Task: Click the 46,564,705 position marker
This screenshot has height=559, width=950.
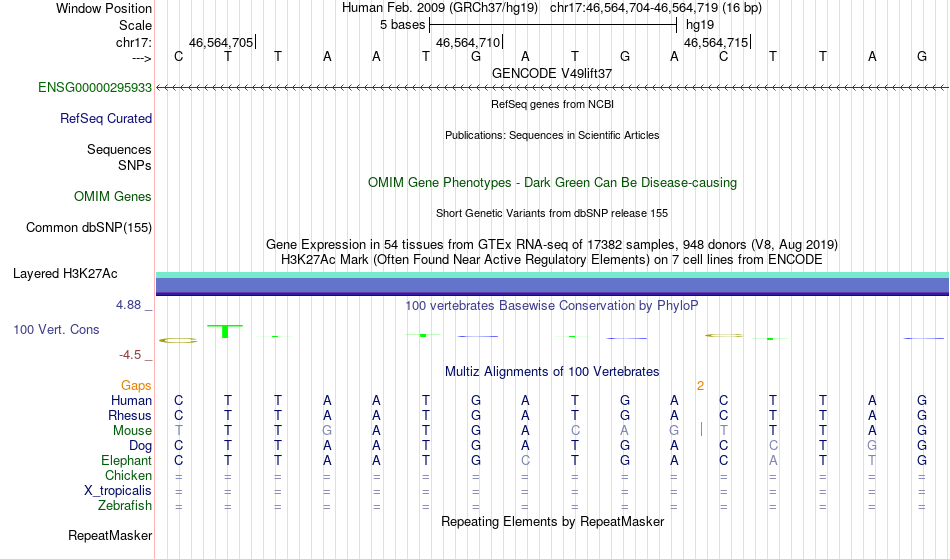Action: coord(222,42)
